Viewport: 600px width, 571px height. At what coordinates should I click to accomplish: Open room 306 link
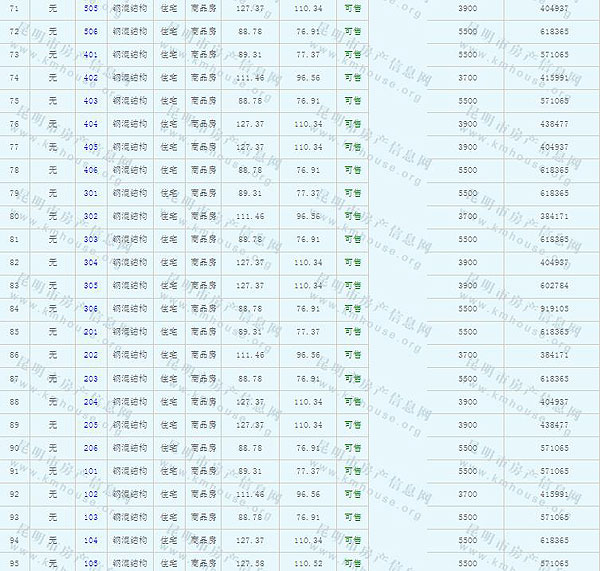[x=91, y=308]
